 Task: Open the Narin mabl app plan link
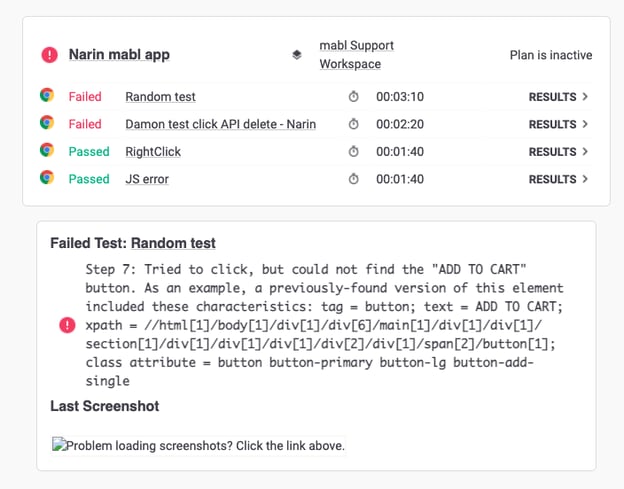click(x=119, y=55)
